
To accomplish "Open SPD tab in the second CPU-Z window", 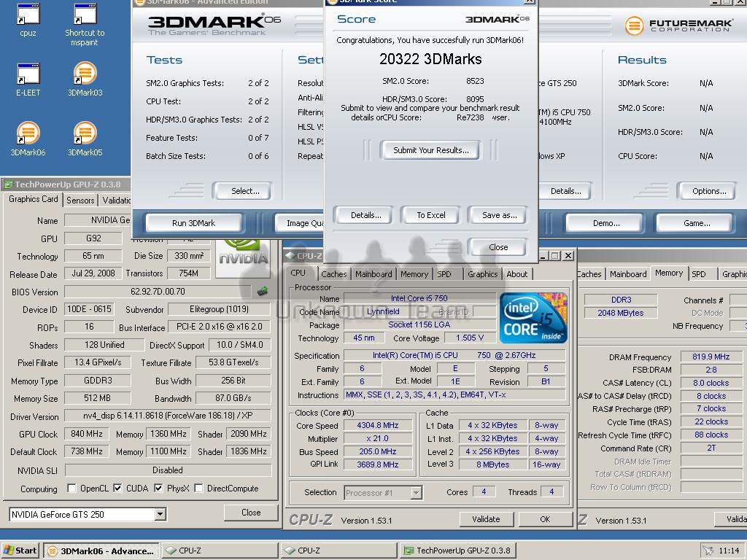I will [x=699, y=274].
